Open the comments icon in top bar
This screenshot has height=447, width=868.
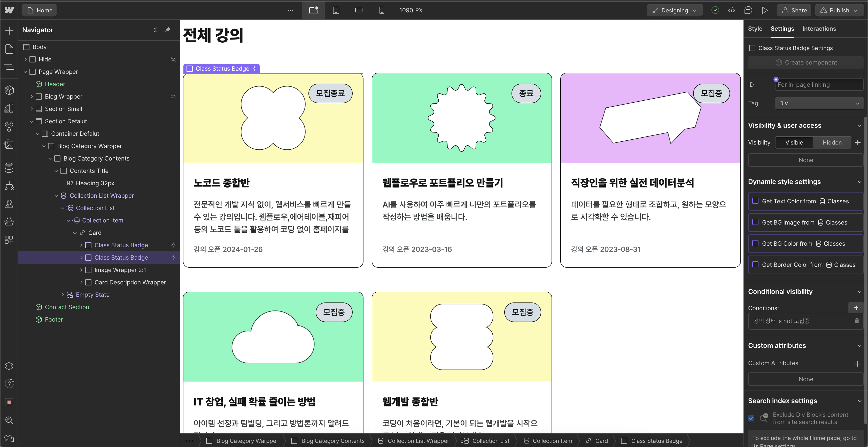[x=748, y=10]
